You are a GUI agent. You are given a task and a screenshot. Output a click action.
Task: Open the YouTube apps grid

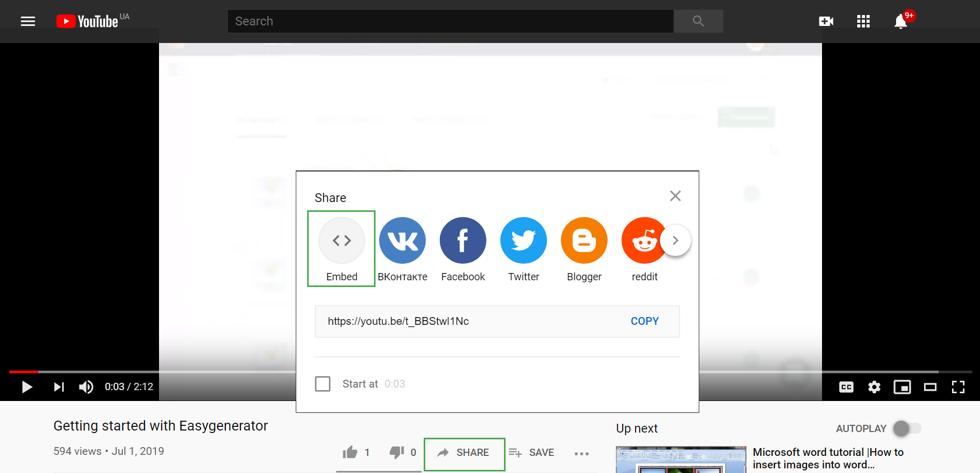(x=863, y=22)
